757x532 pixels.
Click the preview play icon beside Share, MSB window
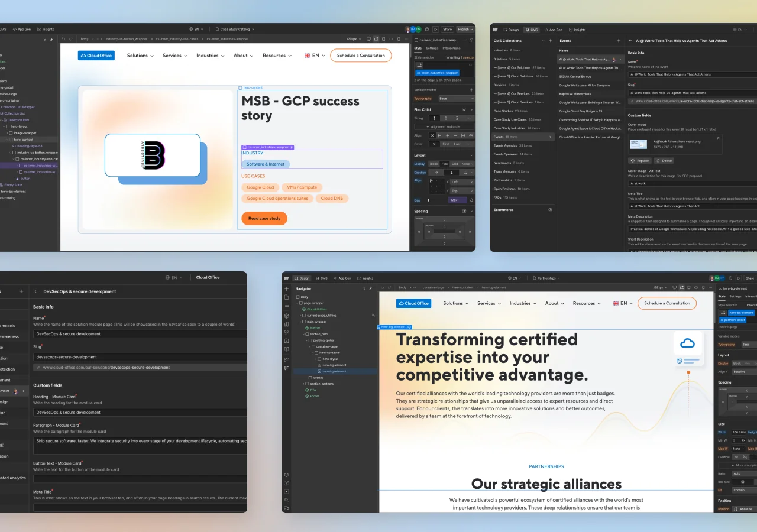tap(435, 29)
